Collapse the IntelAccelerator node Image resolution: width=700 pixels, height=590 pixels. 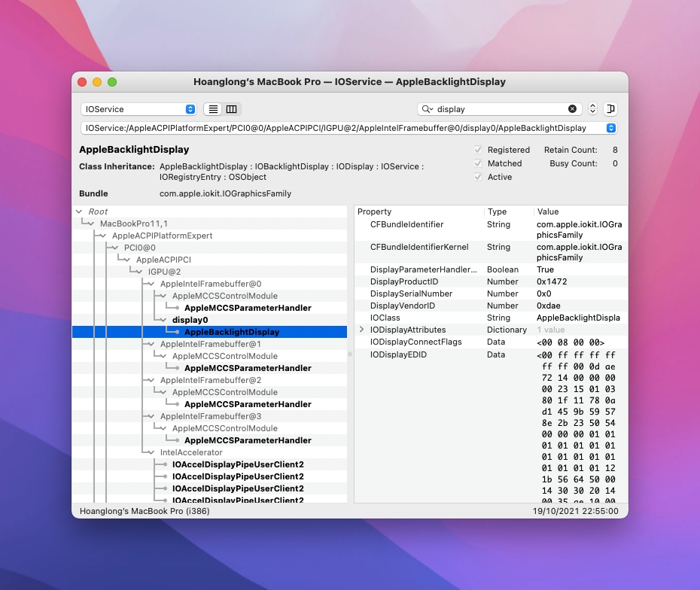pos(151,452)
